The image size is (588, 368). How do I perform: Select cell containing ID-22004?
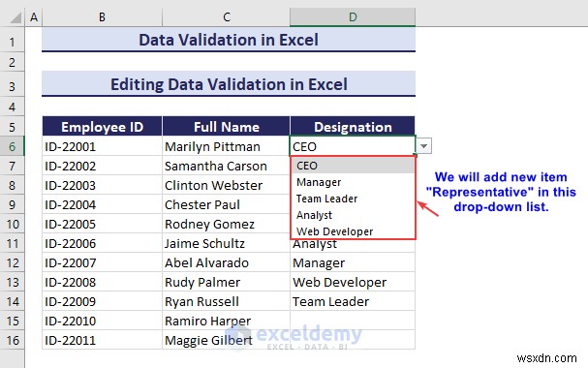click(102, 204)
